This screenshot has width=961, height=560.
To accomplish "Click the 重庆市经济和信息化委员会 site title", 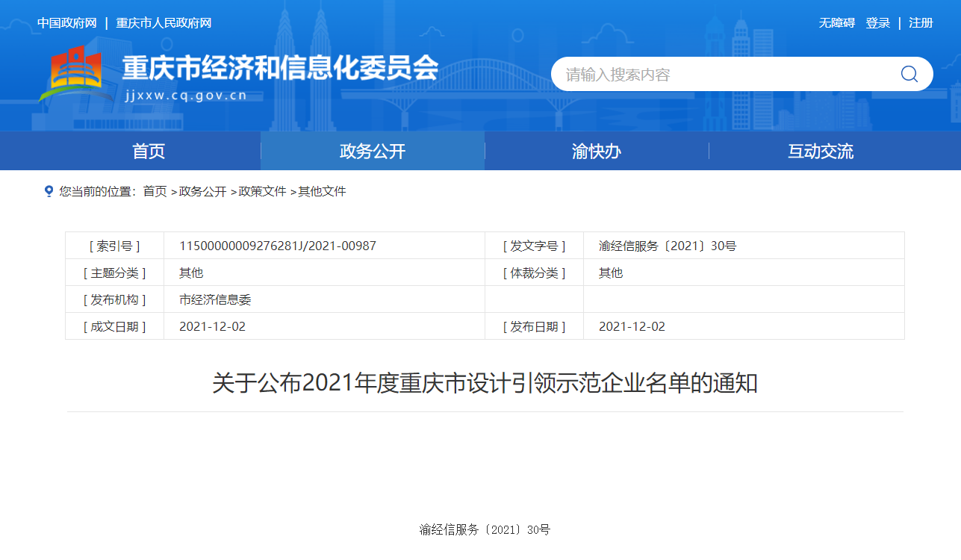I will [x=280, y=69].
